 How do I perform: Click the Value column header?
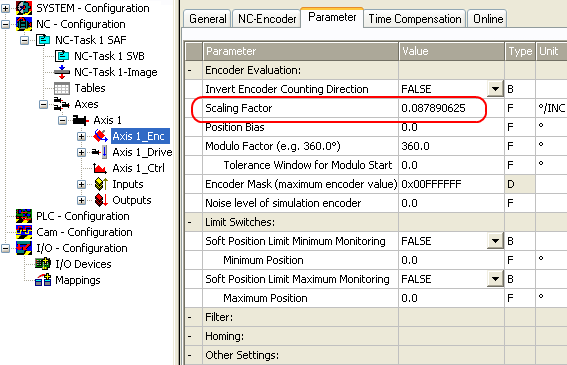point(452,51)
